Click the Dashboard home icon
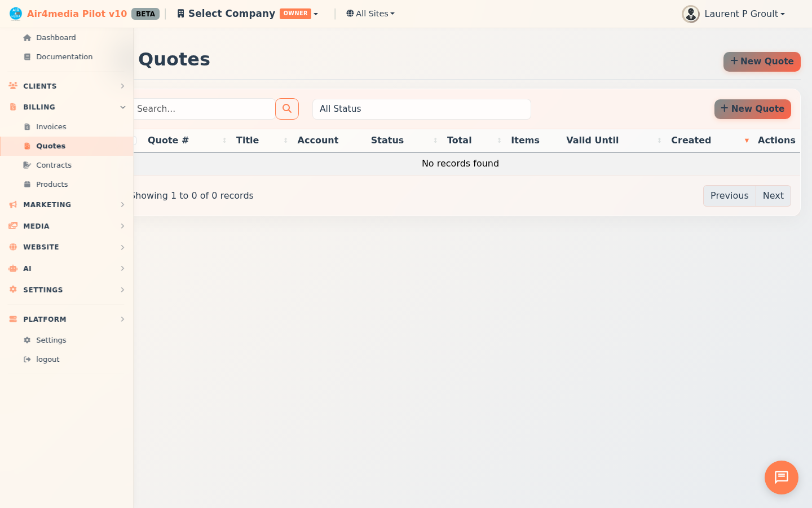812x508 pixels. (x=27, y=38)
